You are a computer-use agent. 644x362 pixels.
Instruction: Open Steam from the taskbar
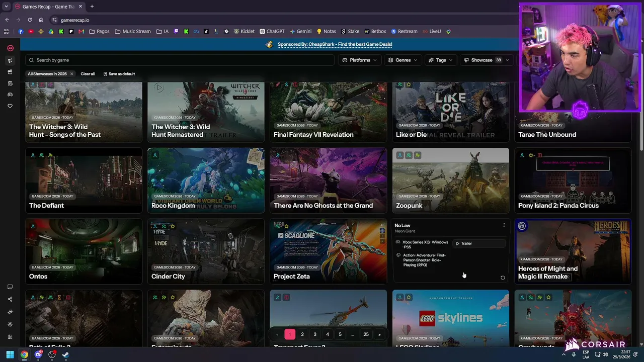coord(66,354)
